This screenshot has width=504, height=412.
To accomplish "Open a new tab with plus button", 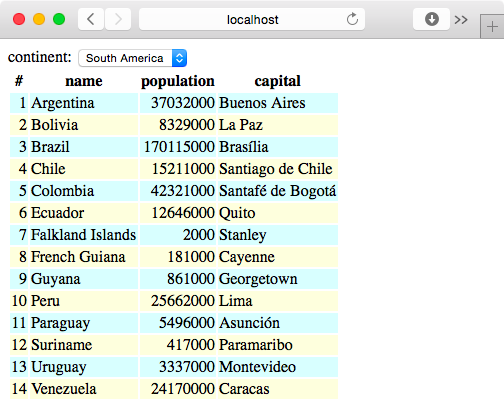I will click(x=492, y=26).
